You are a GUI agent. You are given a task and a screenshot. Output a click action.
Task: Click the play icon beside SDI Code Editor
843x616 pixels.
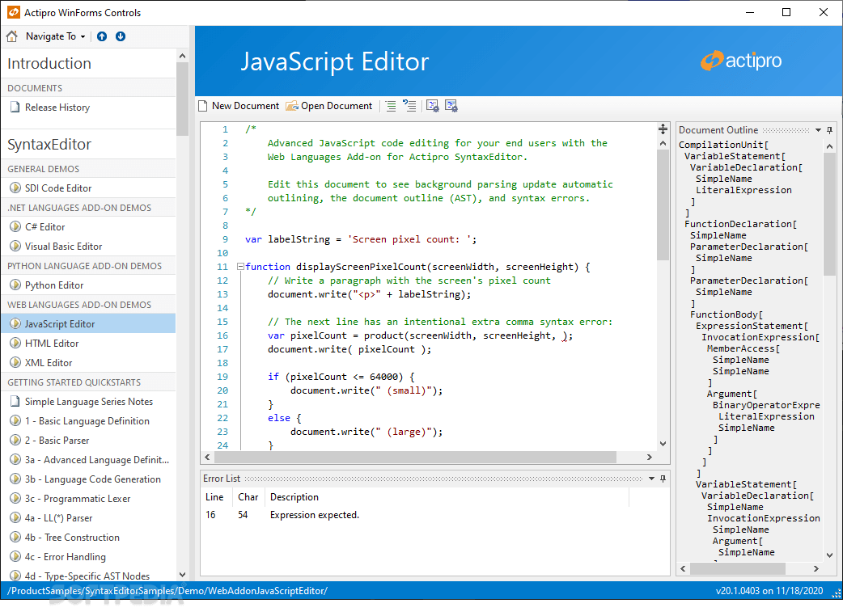tap(15, 188)
